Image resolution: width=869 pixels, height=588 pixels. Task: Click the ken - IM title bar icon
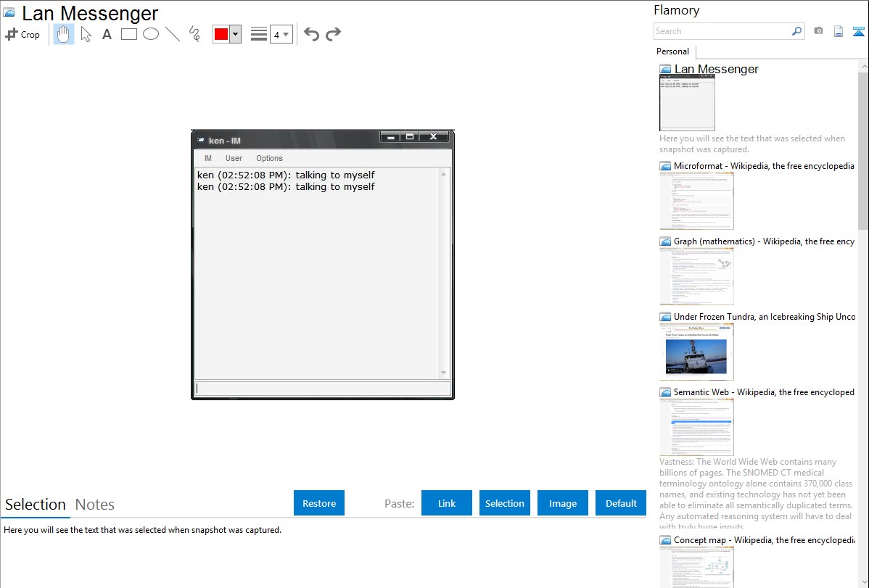(x=201, y=140)
